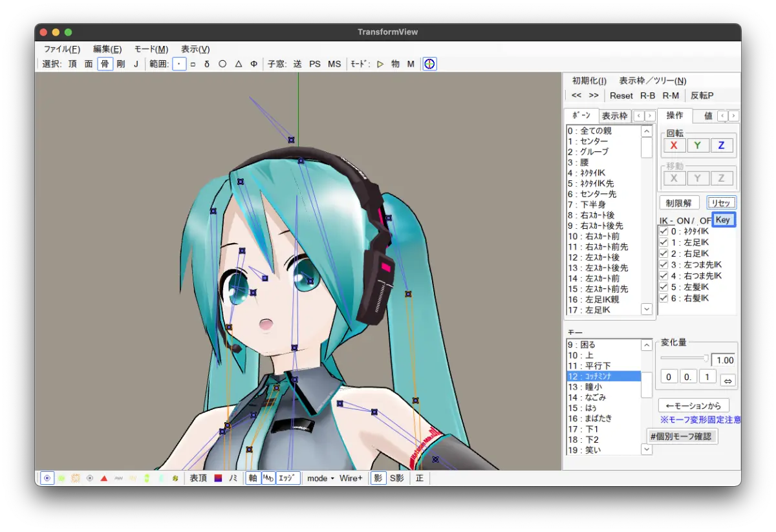The height and width of the screenshot is (532, 776).
Task: Choose the triangle range selector
Action: (x=239, y=64)
